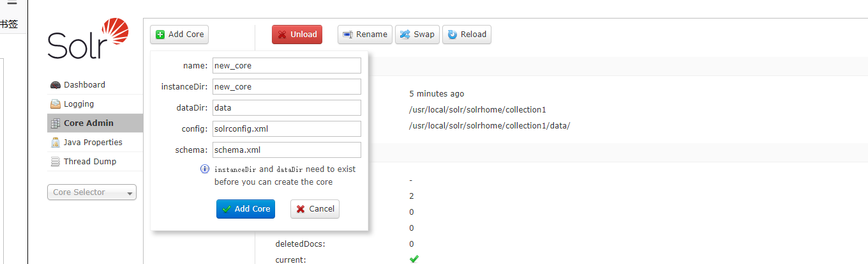
Task: Click the Logging notepad icon
Action: 56,104
